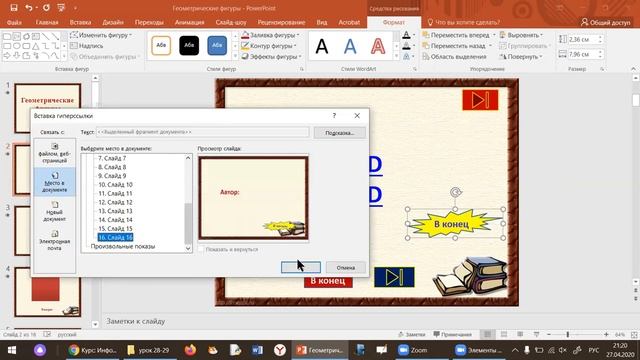Apply the red outlined WordArt style

tap(378, 46)
